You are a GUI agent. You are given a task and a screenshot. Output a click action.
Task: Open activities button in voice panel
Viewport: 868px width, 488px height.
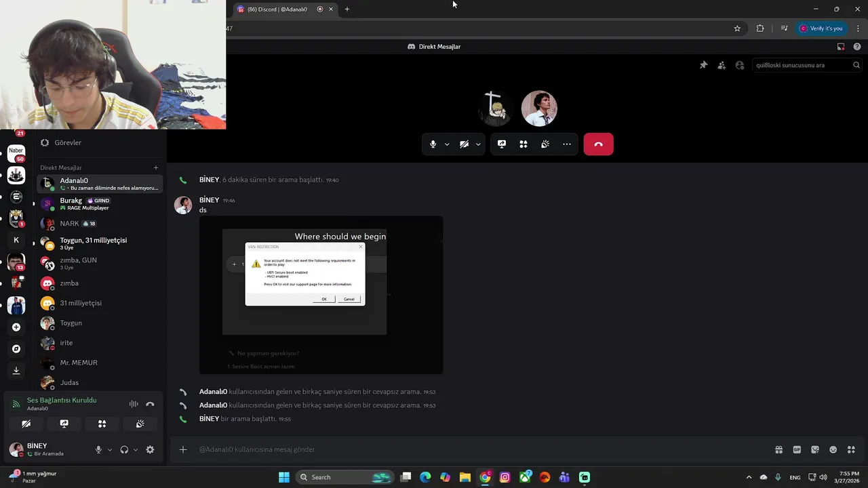pyautogui.click(x=102, y=424)
